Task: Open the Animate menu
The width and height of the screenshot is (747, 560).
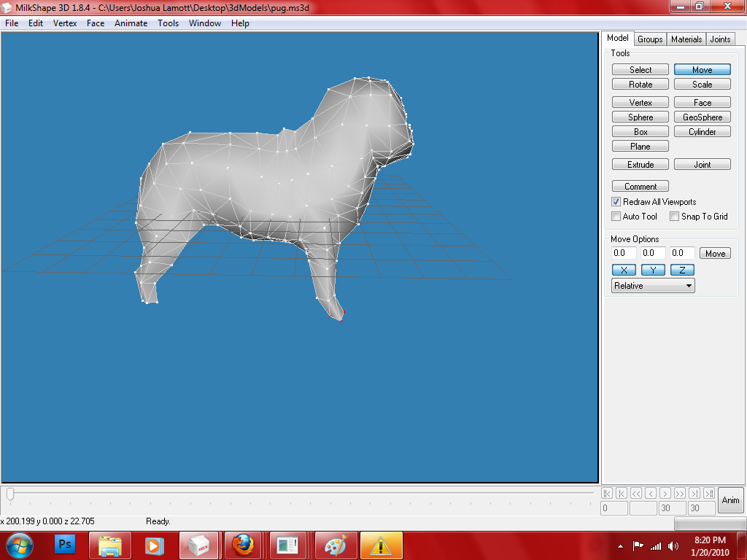Action: 131,23
